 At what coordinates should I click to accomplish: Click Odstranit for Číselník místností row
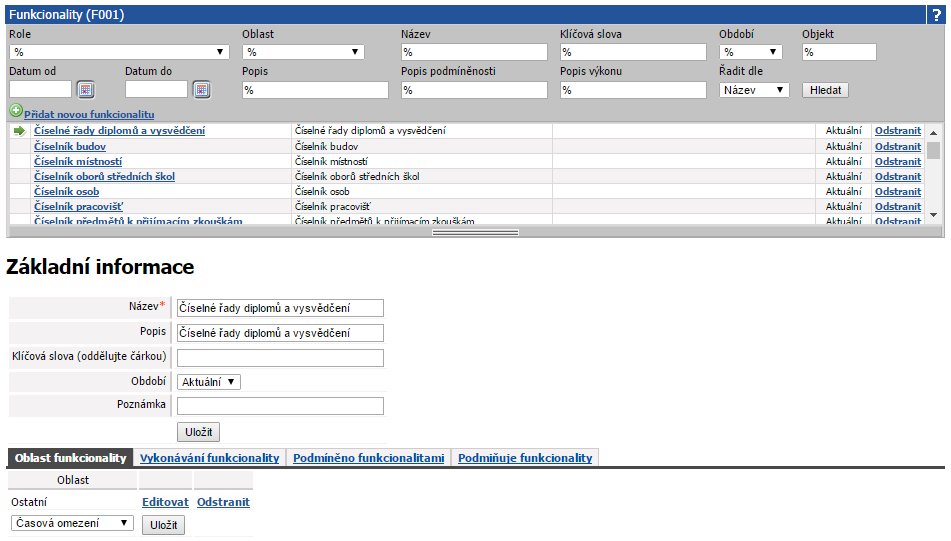coord(898,161)
